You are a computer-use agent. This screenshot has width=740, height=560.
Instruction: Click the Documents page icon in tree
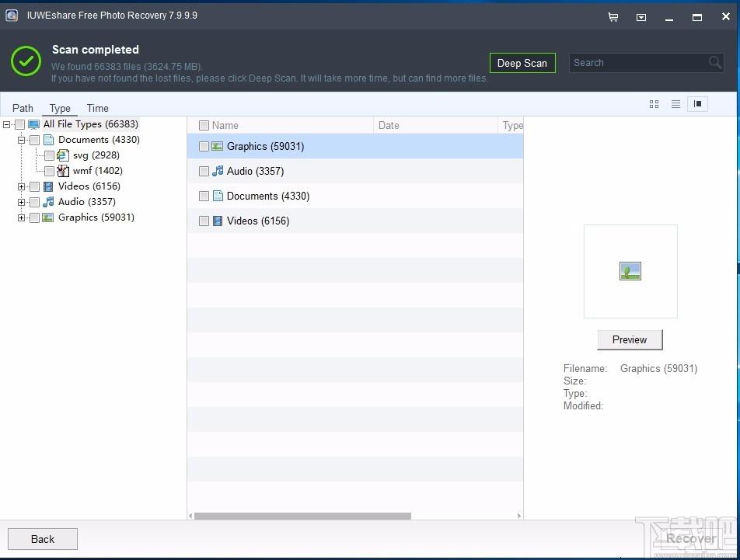(48, 140)
